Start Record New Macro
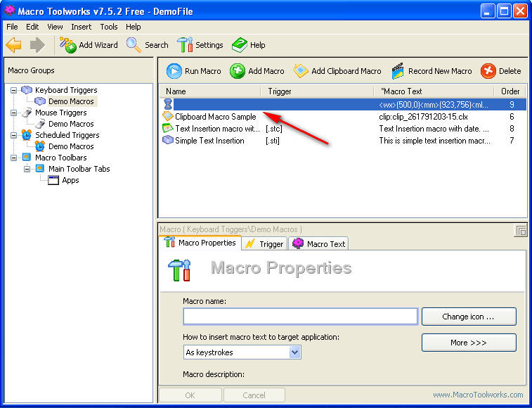This screenshot has width=532, height=408. [x=432, y=71]
